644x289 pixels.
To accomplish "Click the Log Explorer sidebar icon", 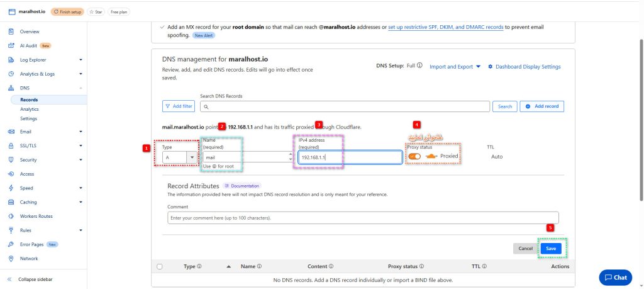I will (11, 60).
